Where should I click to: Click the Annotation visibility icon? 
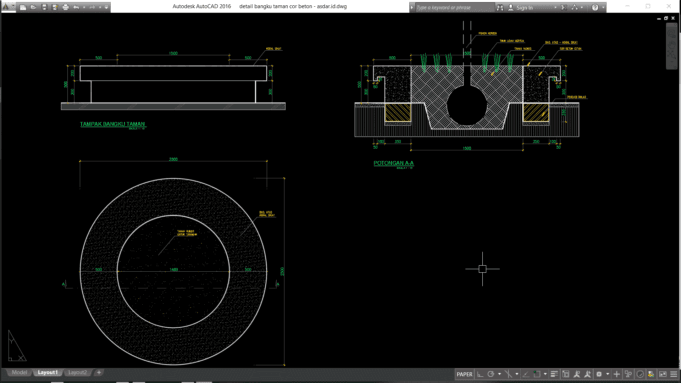pyautogui.click(x=577, y=374)
